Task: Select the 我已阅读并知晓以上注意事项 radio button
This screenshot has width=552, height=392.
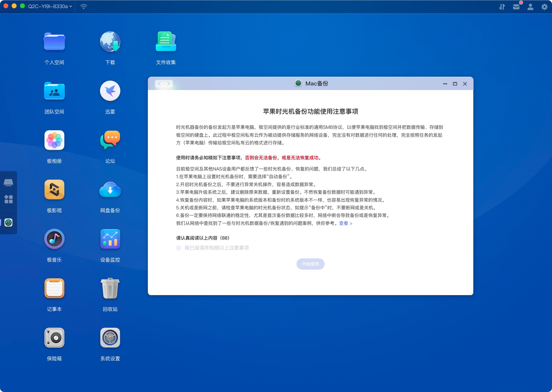Action: pos(179,248)
